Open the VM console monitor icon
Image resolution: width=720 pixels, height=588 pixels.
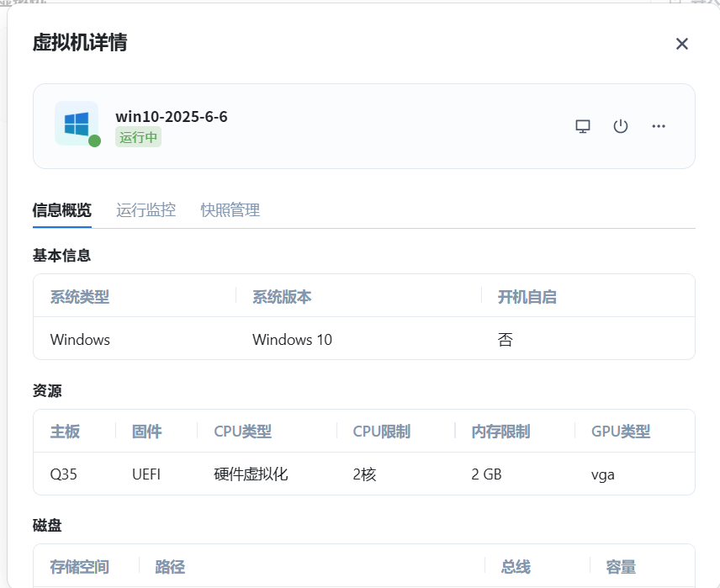point(583,126)
